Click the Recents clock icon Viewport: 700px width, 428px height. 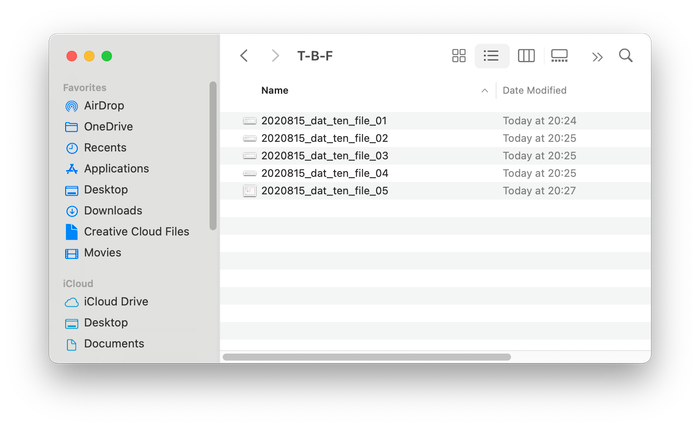click(x=71, y=148)
